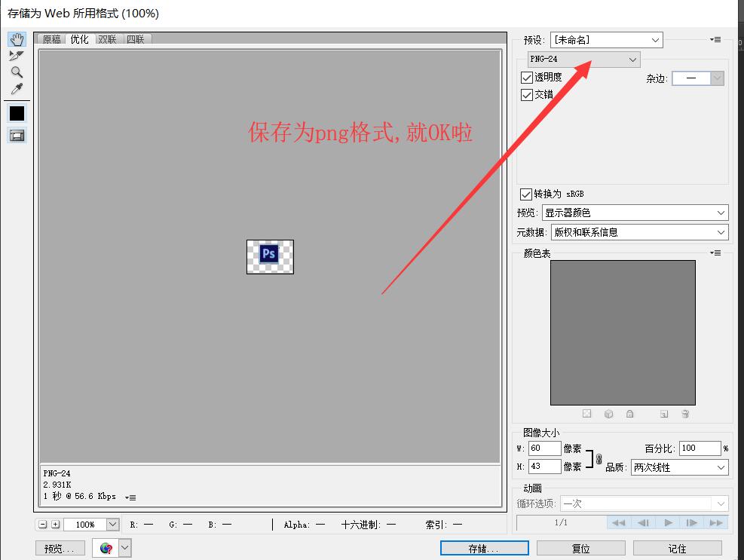Click the 1/1 frame counter
This screenshot has width=744, height=560.
pos(561,522)
